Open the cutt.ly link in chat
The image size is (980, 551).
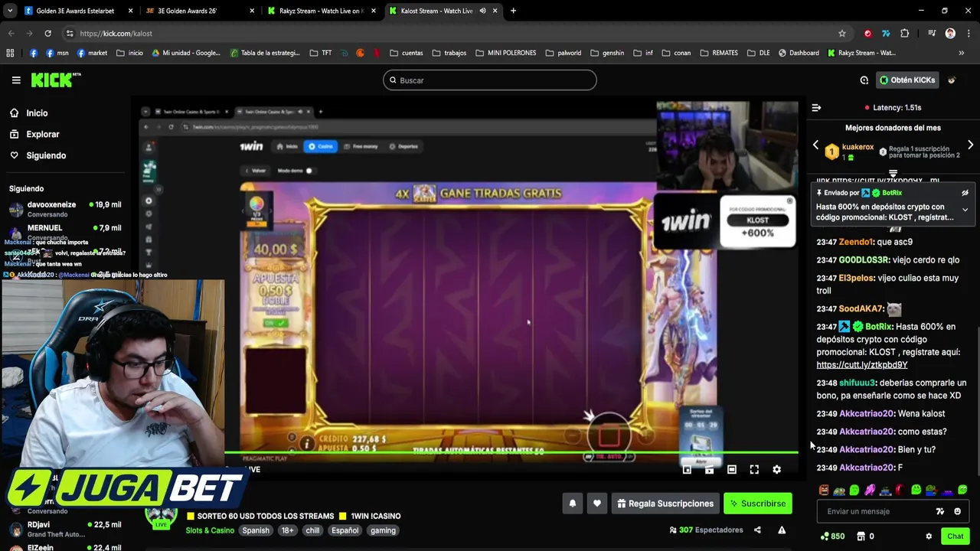[x=861, y=365]
